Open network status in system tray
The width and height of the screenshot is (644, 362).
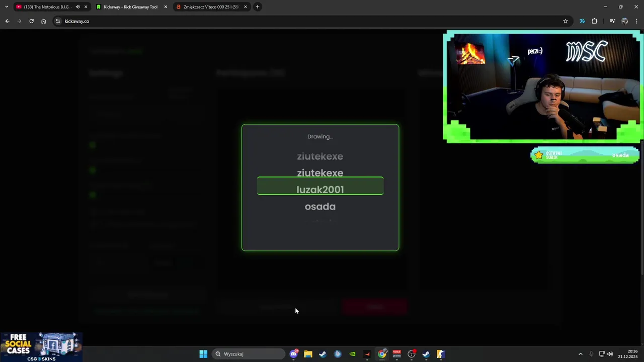[x=602, y=354]
